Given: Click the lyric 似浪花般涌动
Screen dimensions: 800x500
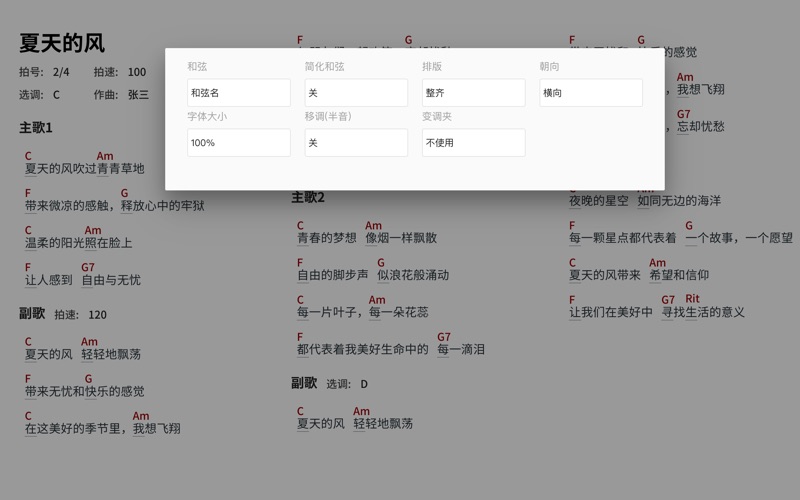Looking at the screenshot, I should (413, 275).
